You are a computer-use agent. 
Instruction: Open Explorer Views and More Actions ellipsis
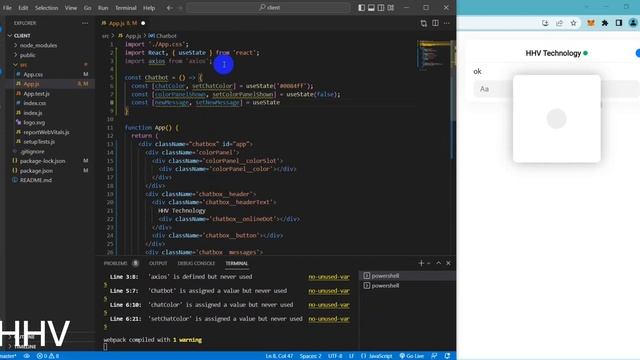85,23
